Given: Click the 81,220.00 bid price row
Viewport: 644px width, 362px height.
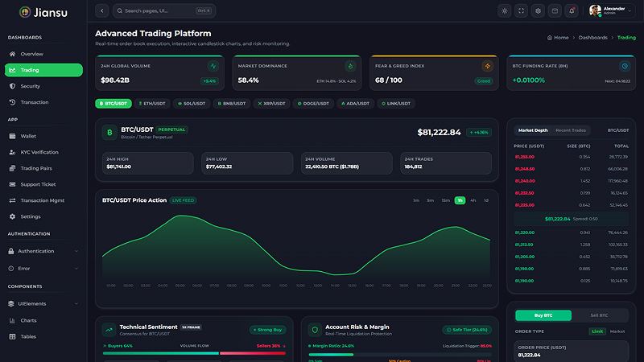Looking at the screenshot, I should click(x=571, y=232).
